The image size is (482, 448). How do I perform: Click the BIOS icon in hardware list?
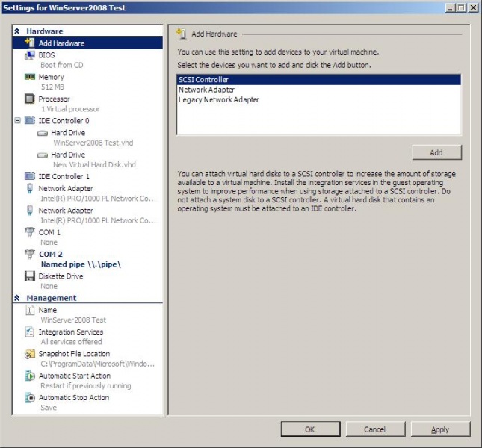(x=30, y=55)
